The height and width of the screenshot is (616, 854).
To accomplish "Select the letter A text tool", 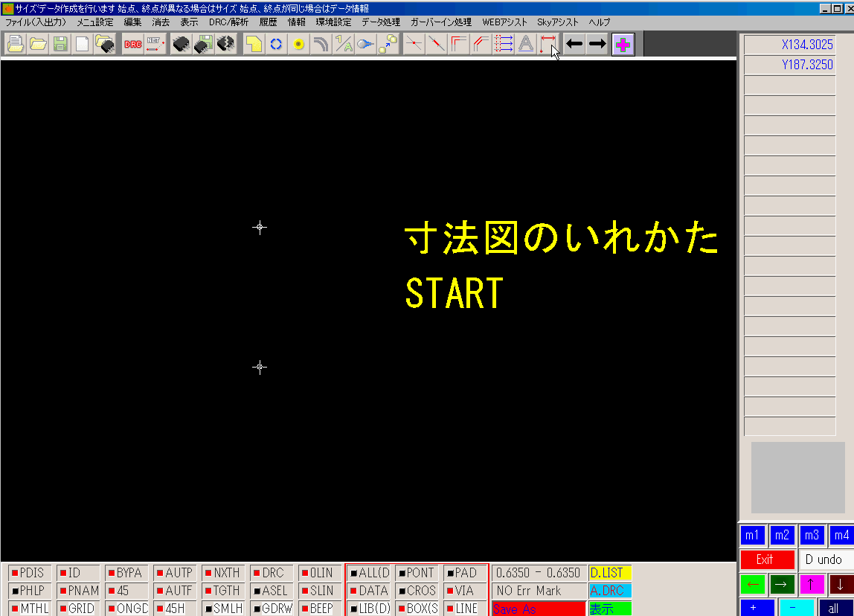I will coord(526,44).
